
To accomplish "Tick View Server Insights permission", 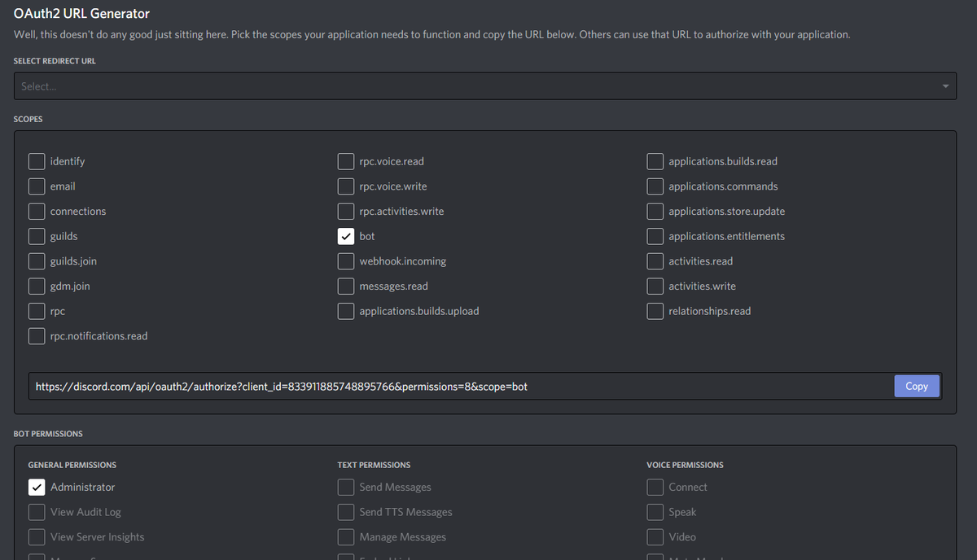I will (x=37, y=536).
